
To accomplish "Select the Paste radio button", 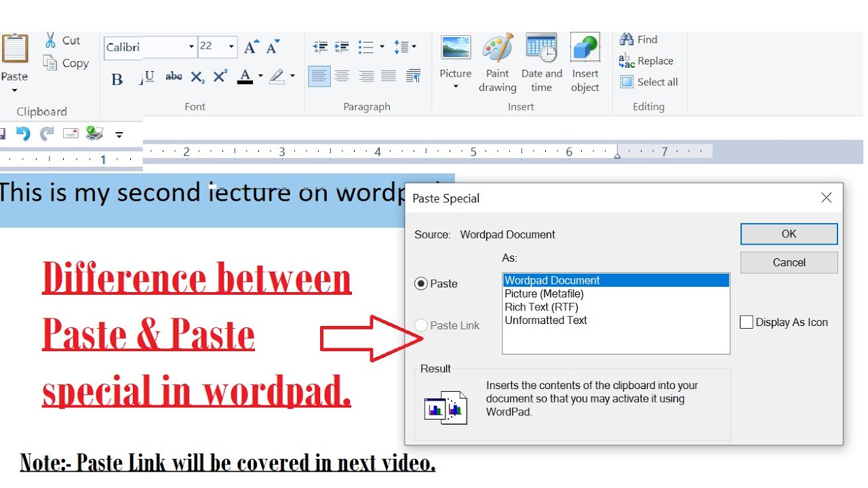I will click(421, 284).
